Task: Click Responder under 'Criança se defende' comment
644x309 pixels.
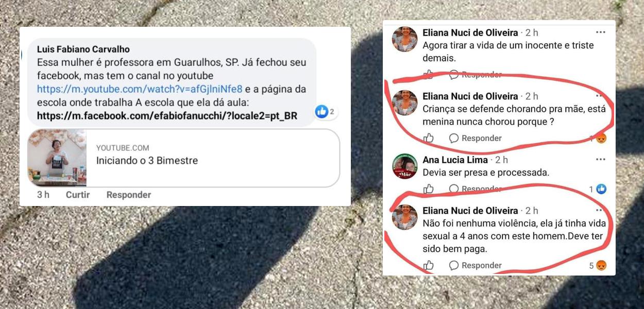Action: 476,138
